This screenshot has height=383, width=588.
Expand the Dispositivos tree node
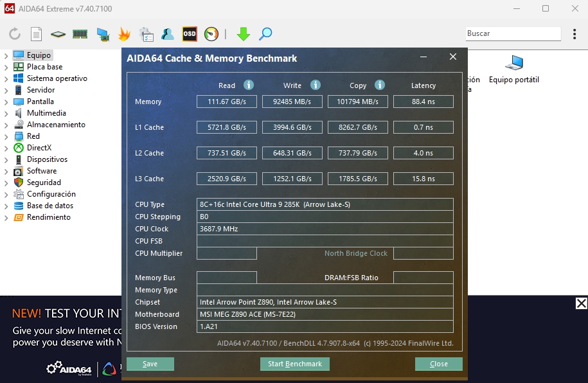point(6,160)
